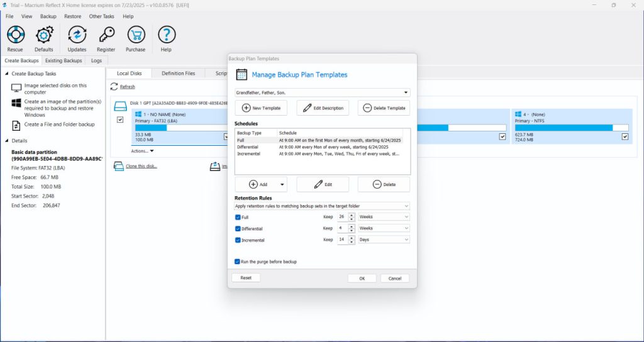Click the Cancel button in the dialog
644x342 pixels.
pyautogui.click(x=395, y=279)
